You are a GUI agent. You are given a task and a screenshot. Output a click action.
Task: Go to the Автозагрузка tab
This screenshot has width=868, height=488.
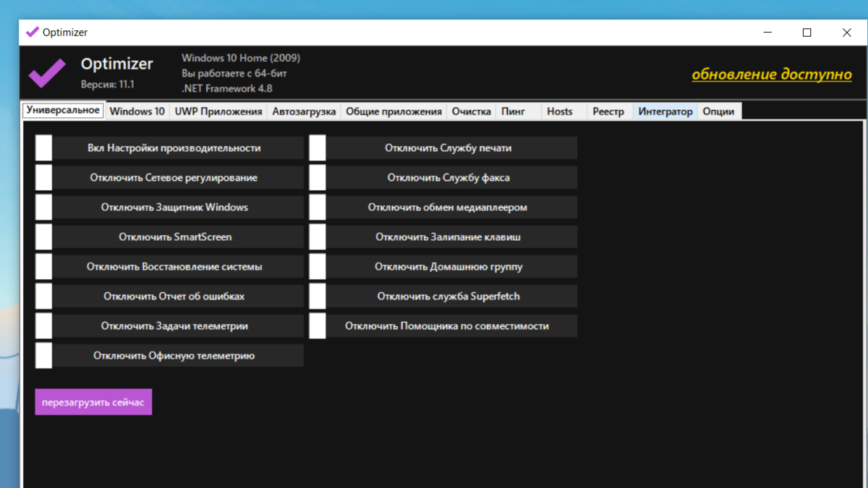tap(304, 111)
